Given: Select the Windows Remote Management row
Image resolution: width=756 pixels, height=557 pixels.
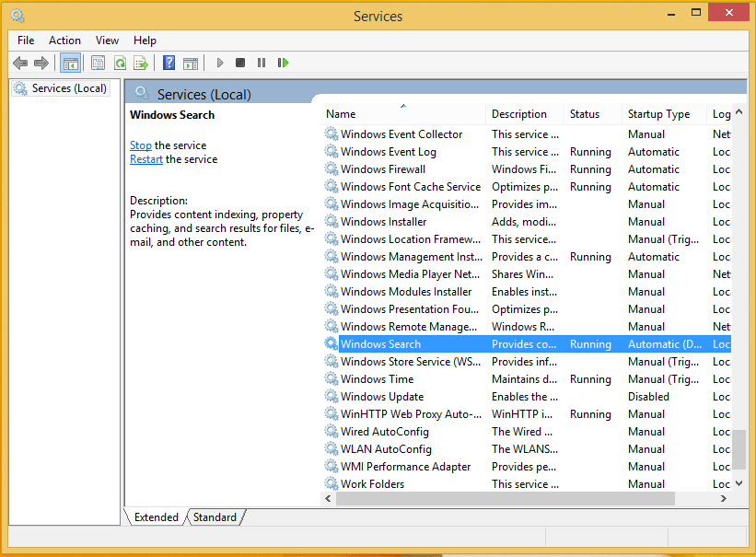Looking at the screenshot, I should pos(527,327).
